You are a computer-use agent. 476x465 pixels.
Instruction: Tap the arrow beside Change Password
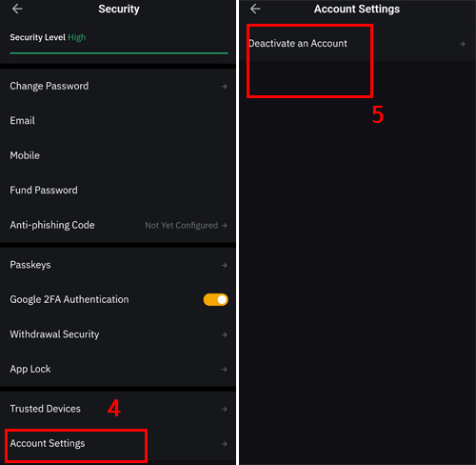coord(224,87)
